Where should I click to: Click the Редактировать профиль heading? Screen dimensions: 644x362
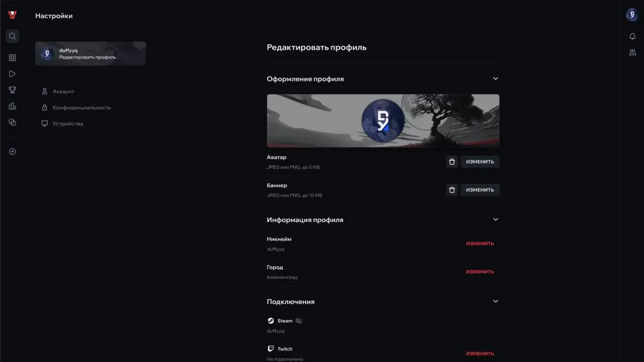(316, 47)
